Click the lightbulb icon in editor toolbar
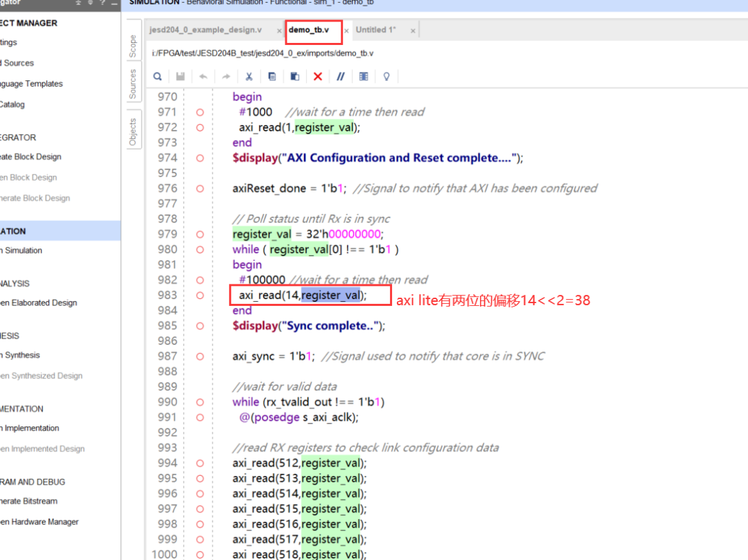Screen dimensions: 748x560 coord(386,76)
